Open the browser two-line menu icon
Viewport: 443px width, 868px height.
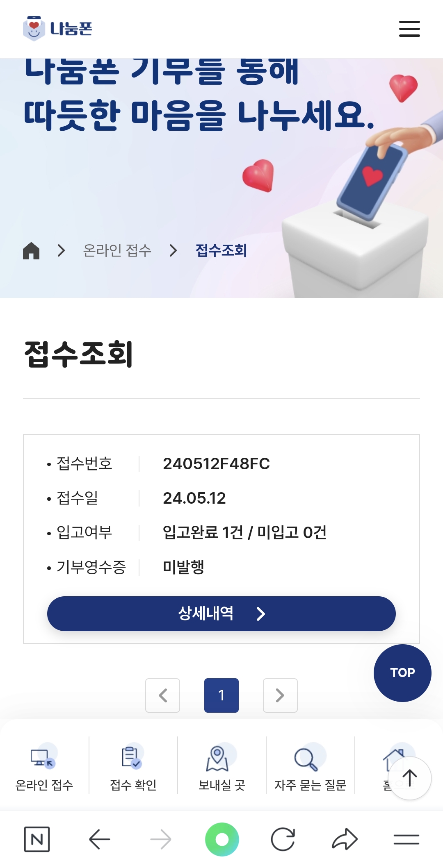406,839
